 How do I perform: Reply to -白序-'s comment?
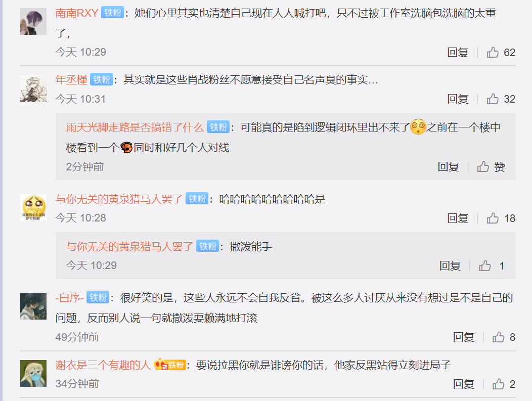click(463, 337)
